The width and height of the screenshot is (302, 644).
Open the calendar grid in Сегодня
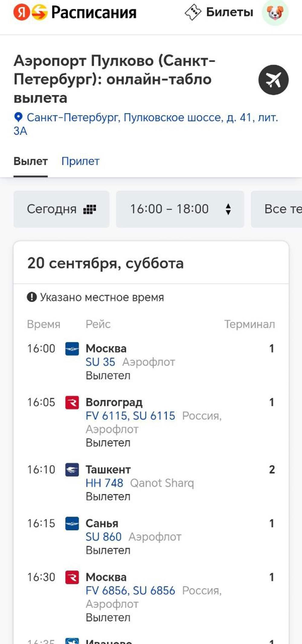(90, 209)
